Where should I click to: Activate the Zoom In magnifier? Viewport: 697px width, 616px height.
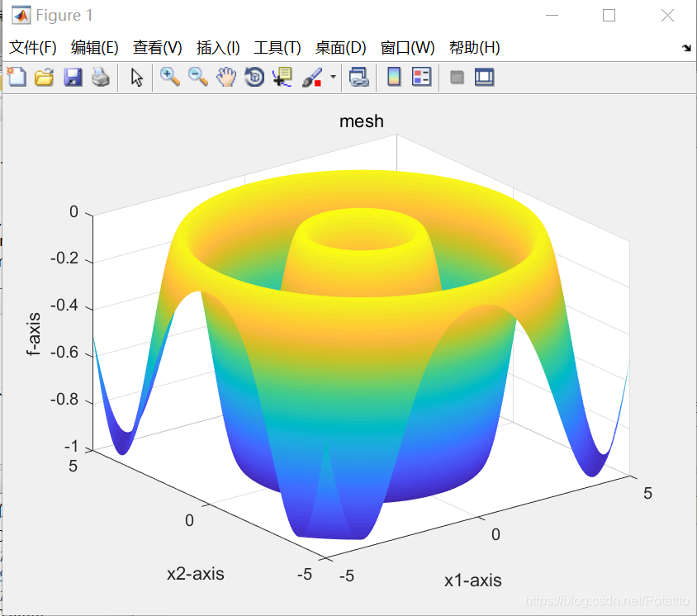[x=170, y=77]
